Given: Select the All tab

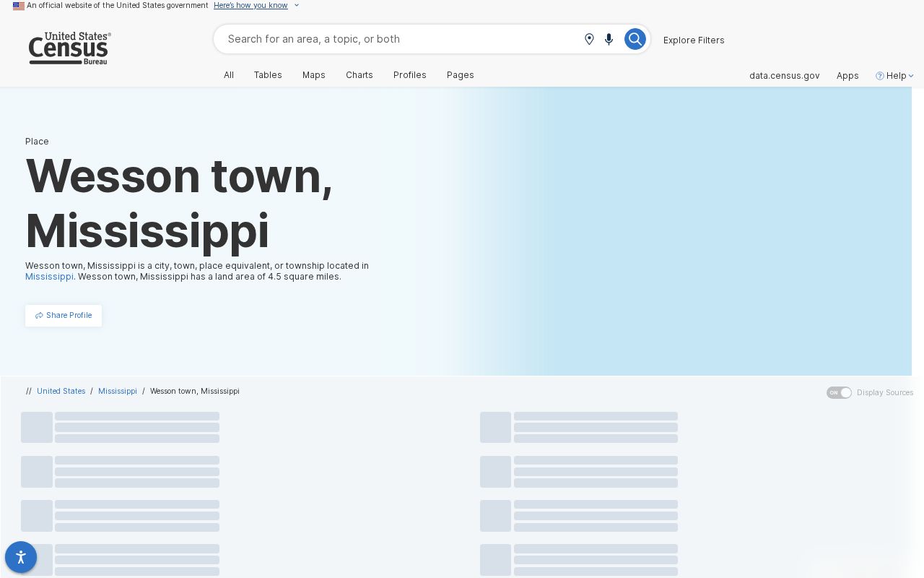Looking at the screenshot, I should tap(229, 75).
